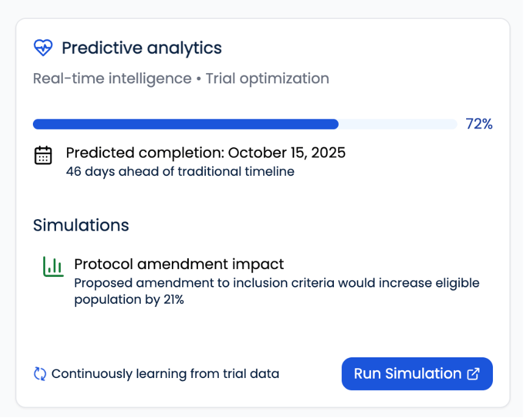Click the 46 days ahead timeline note

(x=180, y=172)
